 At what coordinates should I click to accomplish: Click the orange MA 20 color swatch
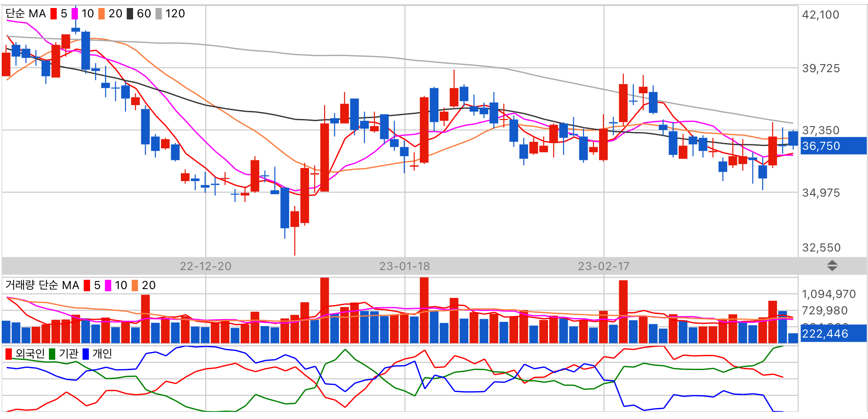coord(102,14)
